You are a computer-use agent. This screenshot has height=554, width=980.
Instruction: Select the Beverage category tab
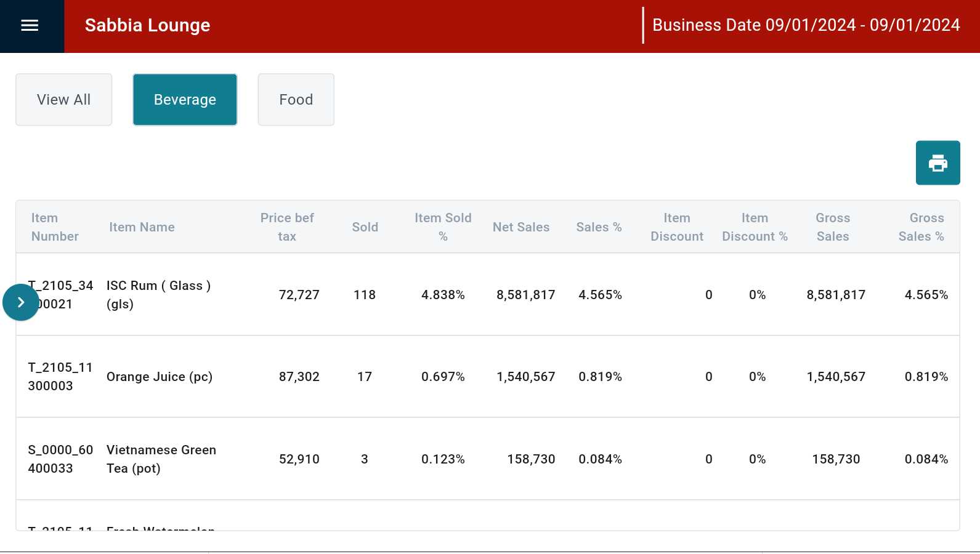pos(185,100)
